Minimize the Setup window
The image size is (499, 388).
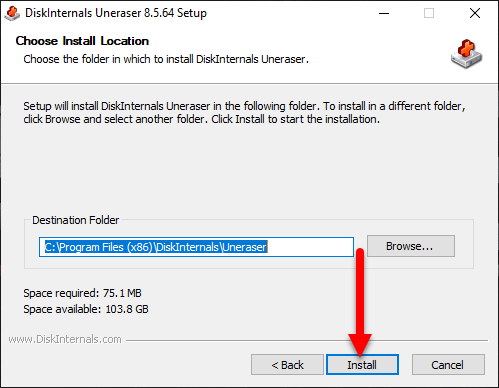click(x=384, y=13)
